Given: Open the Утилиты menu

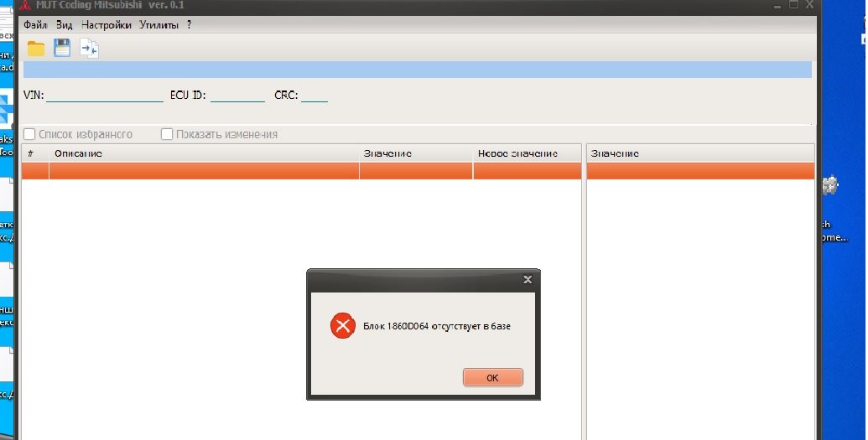Looking at the screenshot, I should point(159,25).
